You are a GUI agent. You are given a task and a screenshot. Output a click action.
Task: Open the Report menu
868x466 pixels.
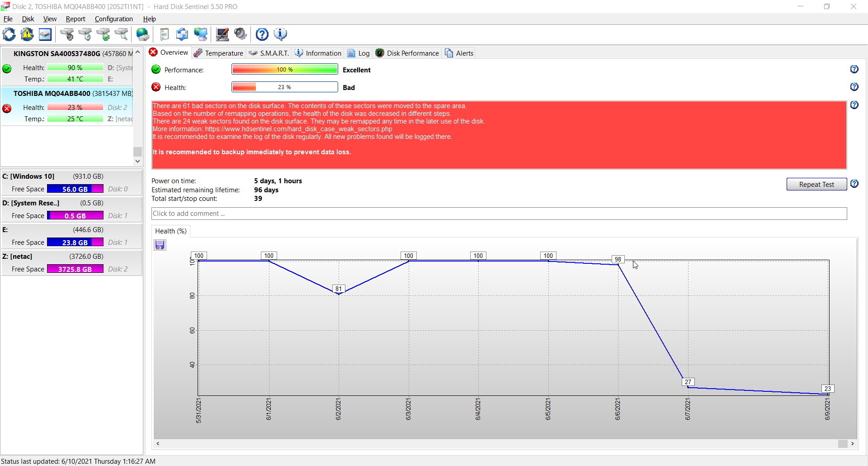75,19
